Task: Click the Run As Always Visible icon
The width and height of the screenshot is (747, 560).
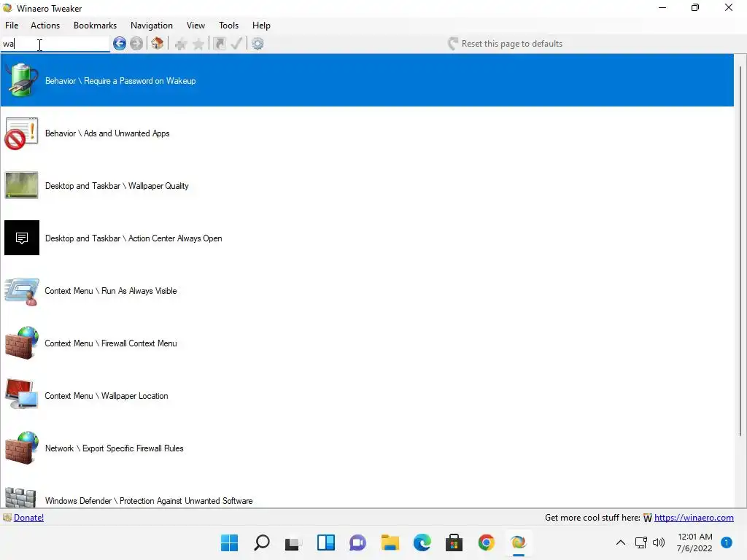Action: (x=22, y=292)
